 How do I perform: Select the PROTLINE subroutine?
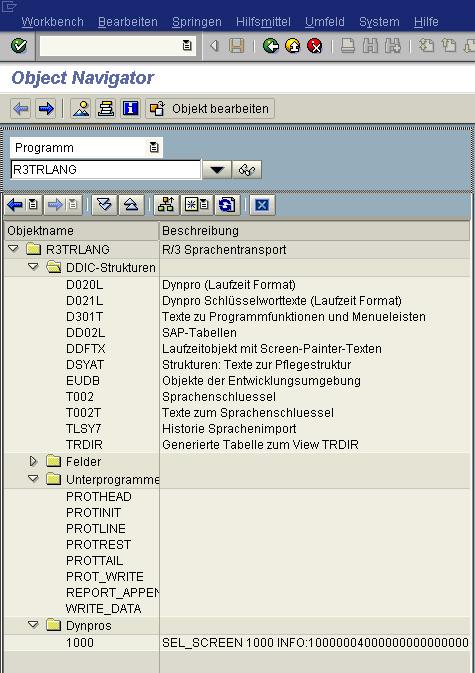click(96, 529)
